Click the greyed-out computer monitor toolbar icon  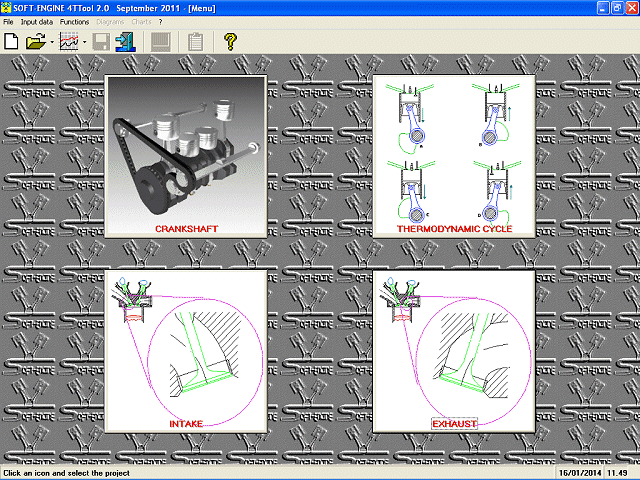pyautogui.click(x=160, y=42)
